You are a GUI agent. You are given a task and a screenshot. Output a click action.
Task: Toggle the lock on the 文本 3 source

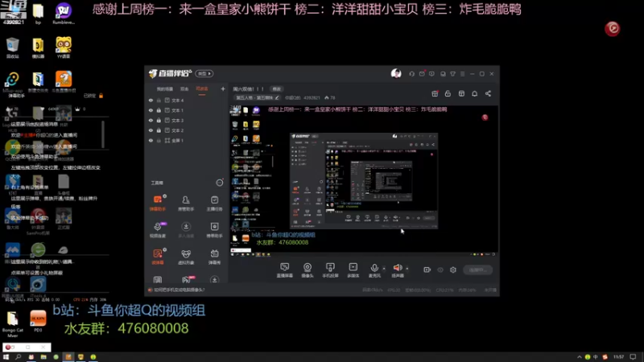(x=159, y=120)
